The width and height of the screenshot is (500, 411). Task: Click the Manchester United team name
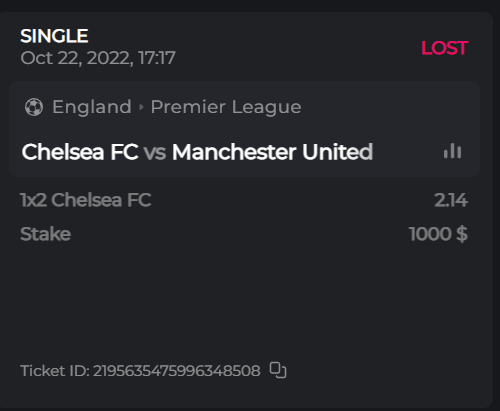pyautogui.click(x=272, y=152)
